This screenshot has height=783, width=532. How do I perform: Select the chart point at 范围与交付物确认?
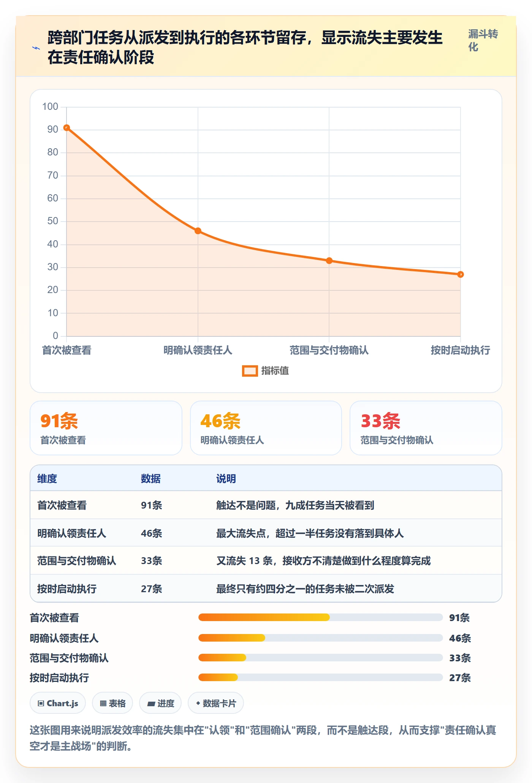(x=329, y=261)
